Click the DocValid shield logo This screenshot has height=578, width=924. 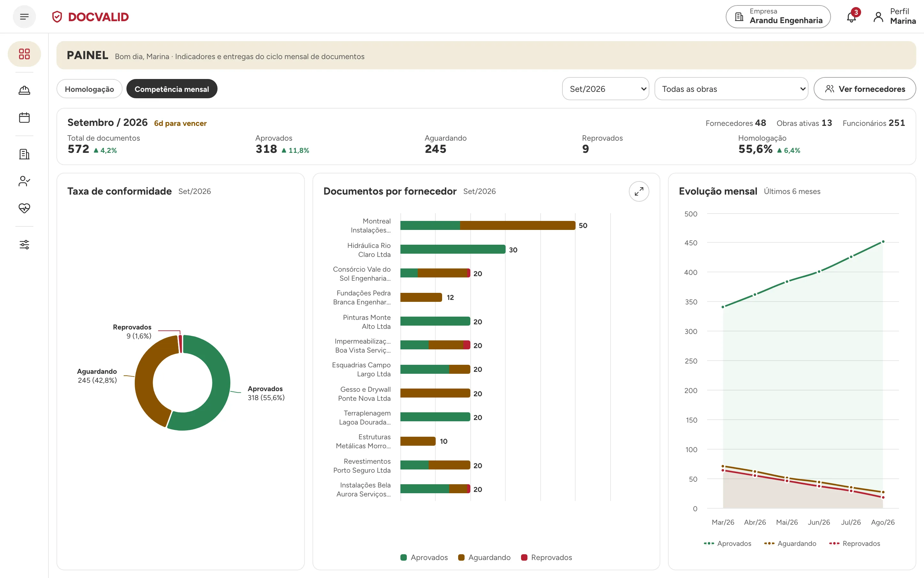pos(57,17)
